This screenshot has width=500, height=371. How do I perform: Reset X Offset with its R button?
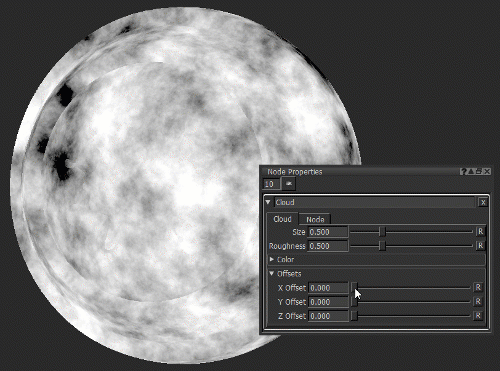478,287
